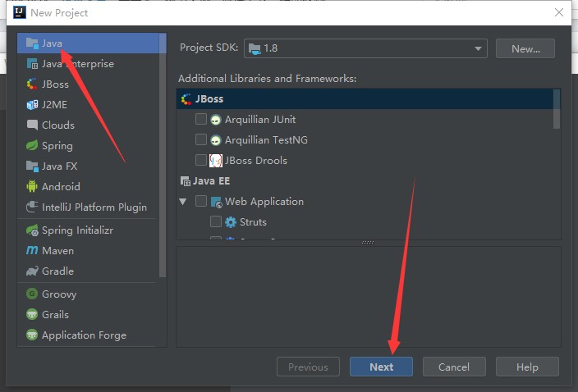Choose the J2ME project icon
The height and width of the screenshot is (392, 578).
(32, 105)
